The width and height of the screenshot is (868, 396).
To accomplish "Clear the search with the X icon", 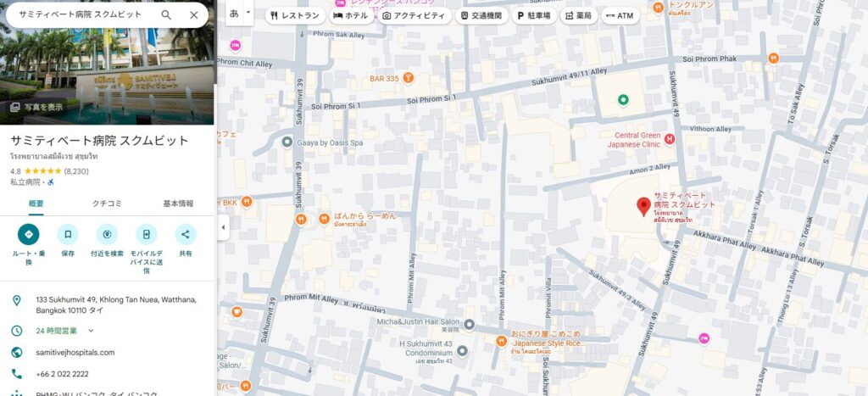I will pyautogui.click(x=194, y=15).
